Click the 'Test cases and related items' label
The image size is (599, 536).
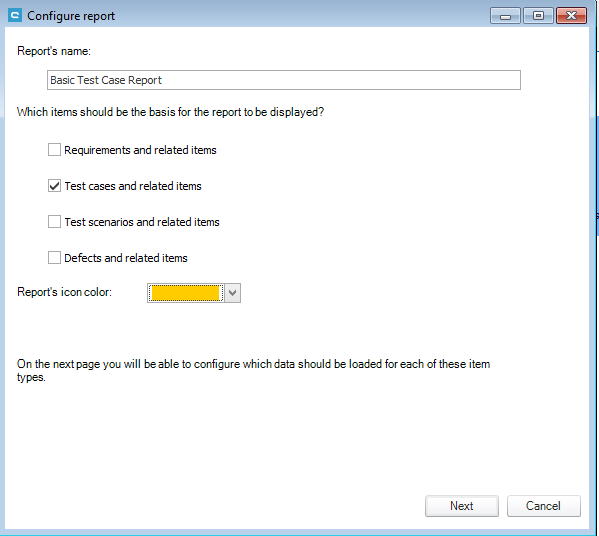(x=133, y=186)
